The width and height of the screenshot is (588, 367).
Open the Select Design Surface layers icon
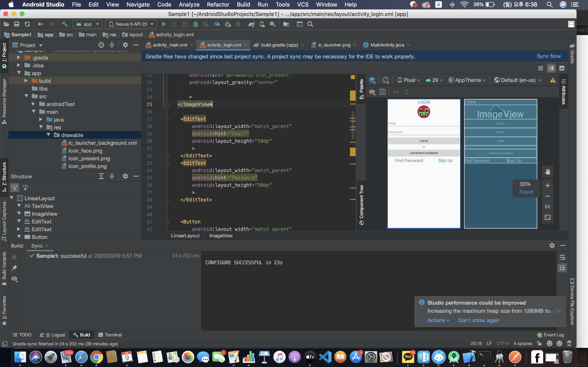click(372, 80)
